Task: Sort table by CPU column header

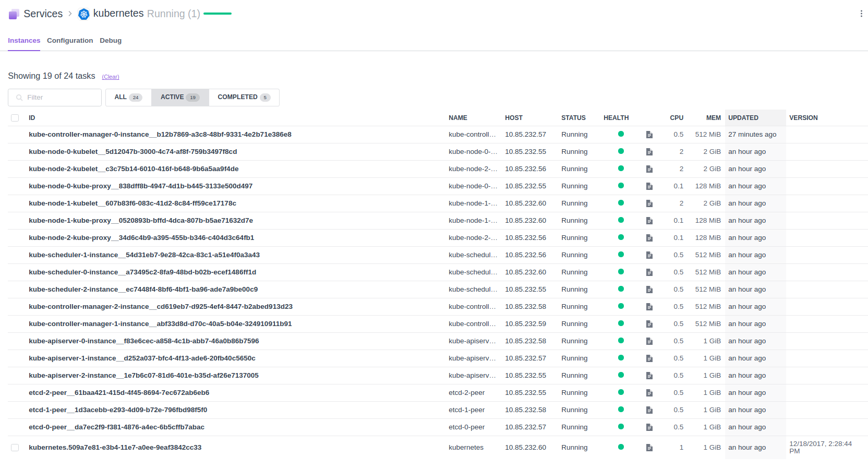Action: pos(677,118)
